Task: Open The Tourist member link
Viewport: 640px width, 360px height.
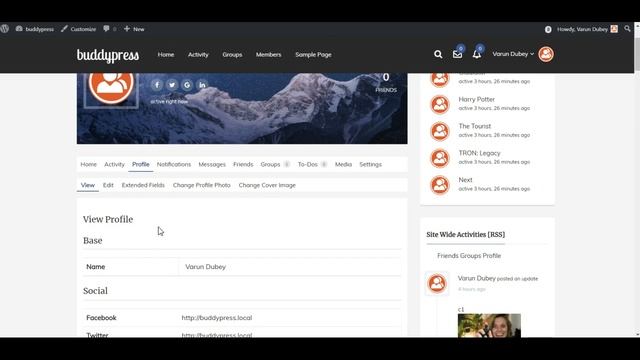Action: tap(475, 126)
